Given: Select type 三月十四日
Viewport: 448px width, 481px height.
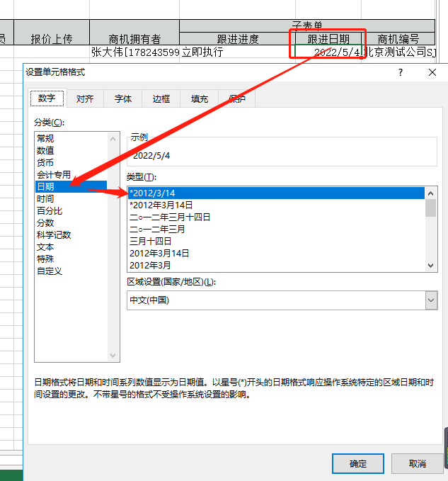Looking at the screenshot, I should point(276,241).
